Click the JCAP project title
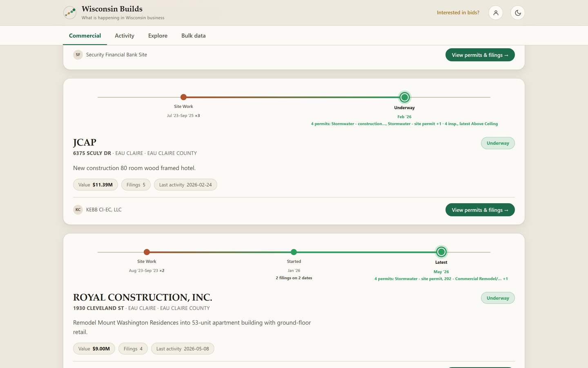The width and height of the screenshot is (588, 368). 85,142
